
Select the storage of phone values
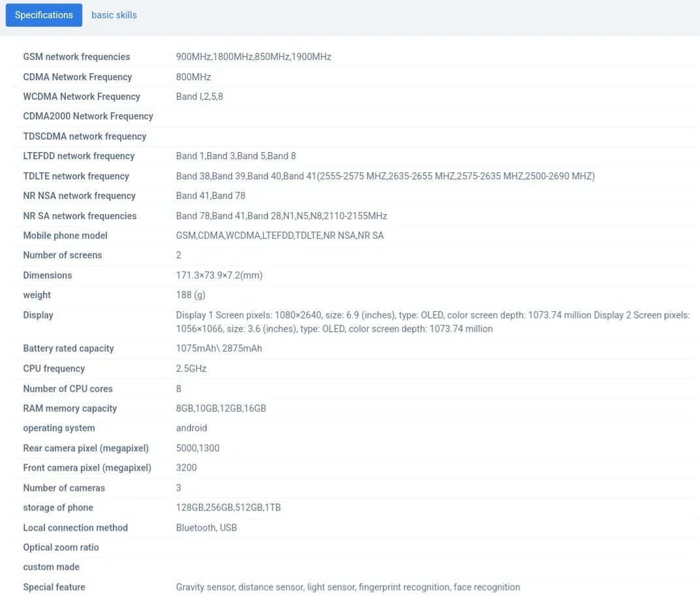tap(228, 508)
